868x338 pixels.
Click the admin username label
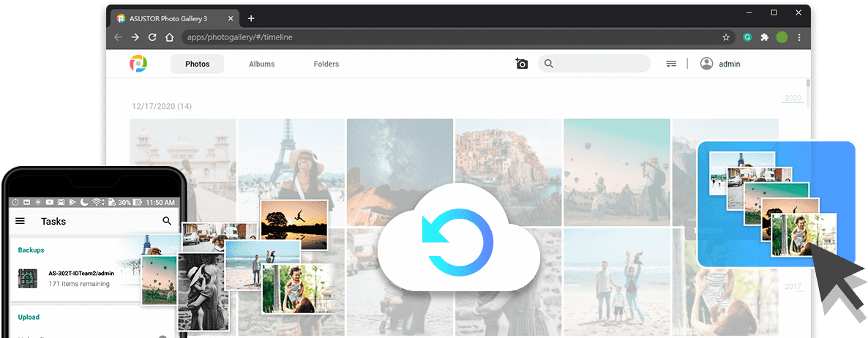click(730, 64)
